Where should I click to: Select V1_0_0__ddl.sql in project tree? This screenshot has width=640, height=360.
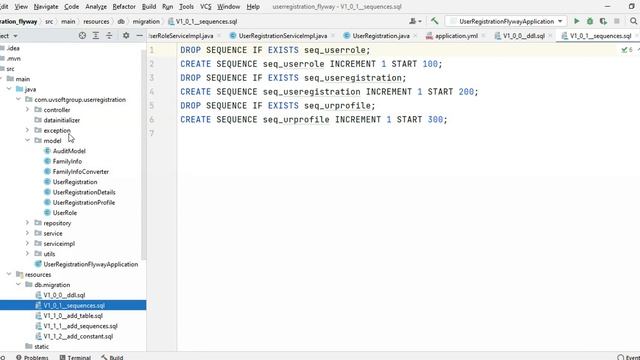(x=64, y=295)
